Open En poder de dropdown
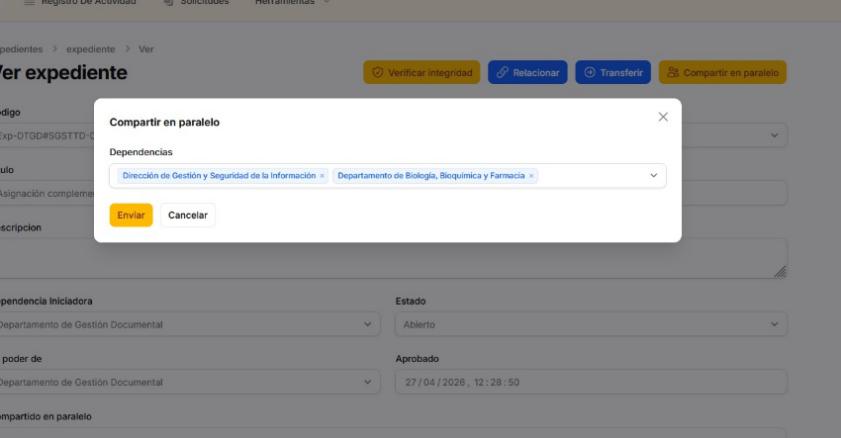This screenshot has width=841, height=438. pos(188,382)
